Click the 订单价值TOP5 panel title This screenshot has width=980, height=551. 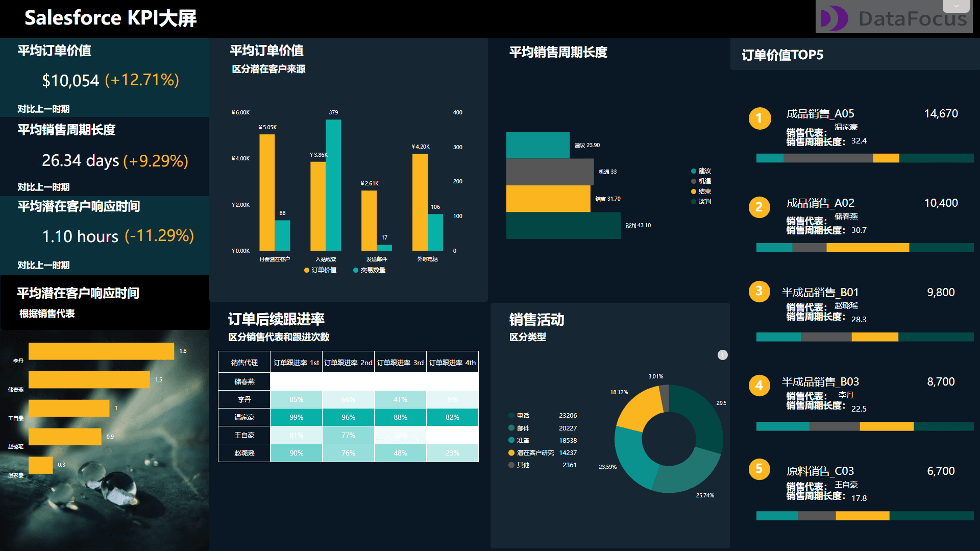point(782,55)
